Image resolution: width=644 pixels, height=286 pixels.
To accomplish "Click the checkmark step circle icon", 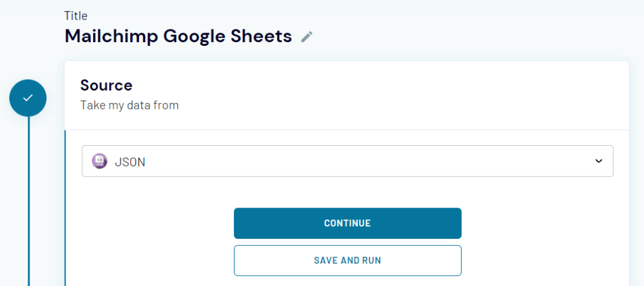I will pyautogui.click(x=28, y=98).
